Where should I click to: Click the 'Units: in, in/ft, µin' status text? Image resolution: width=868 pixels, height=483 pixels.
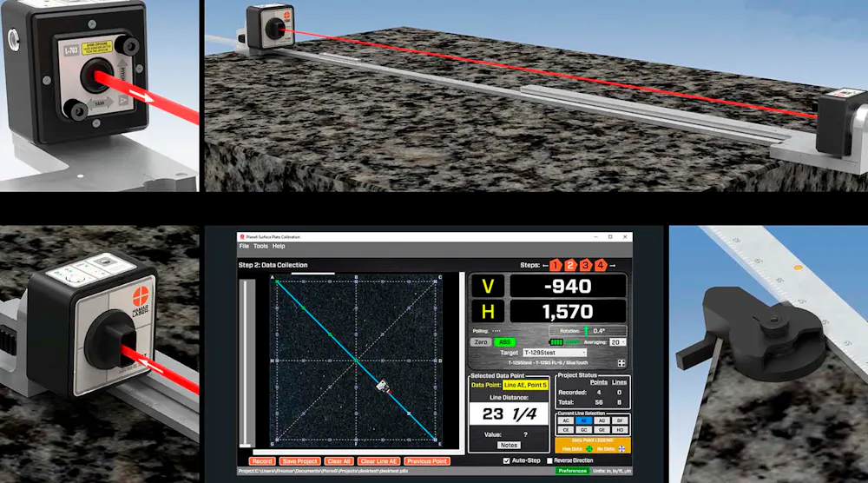click(612, 471)
